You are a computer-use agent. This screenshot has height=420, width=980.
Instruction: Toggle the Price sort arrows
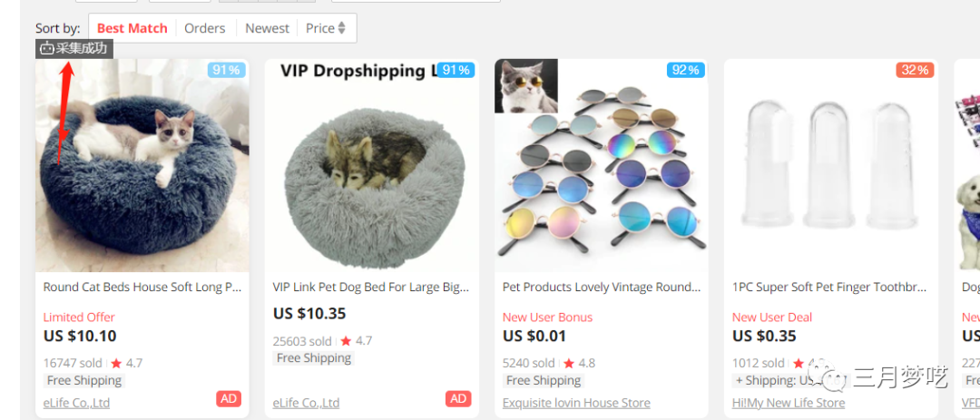[341, 28]
